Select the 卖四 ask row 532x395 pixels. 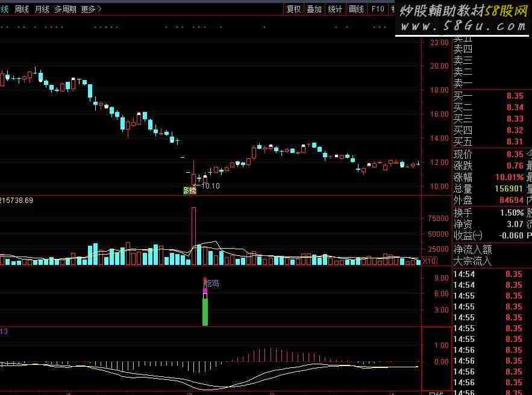pyautogui.click(x=463, y=49)
